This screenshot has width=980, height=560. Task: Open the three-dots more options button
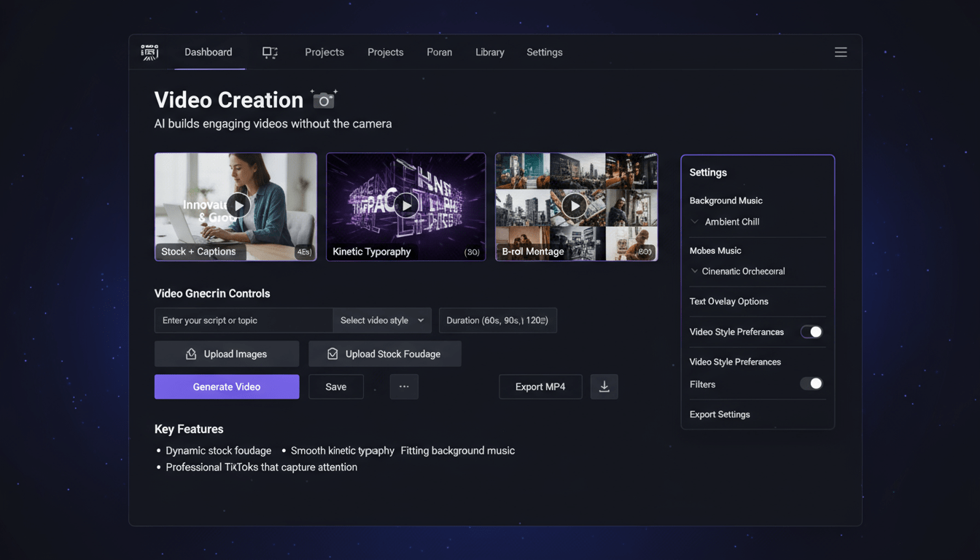point(404,386)
